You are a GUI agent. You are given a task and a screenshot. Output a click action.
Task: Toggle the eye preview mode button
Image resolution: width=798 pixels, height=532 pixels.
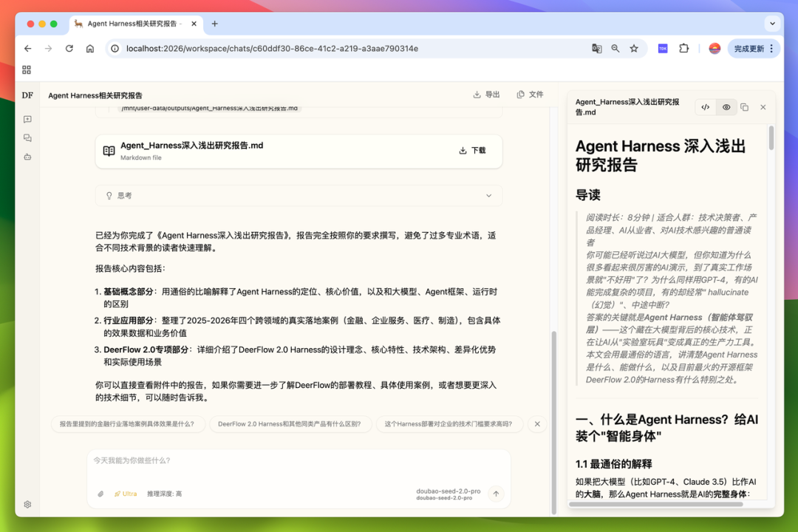coord(726,107)
